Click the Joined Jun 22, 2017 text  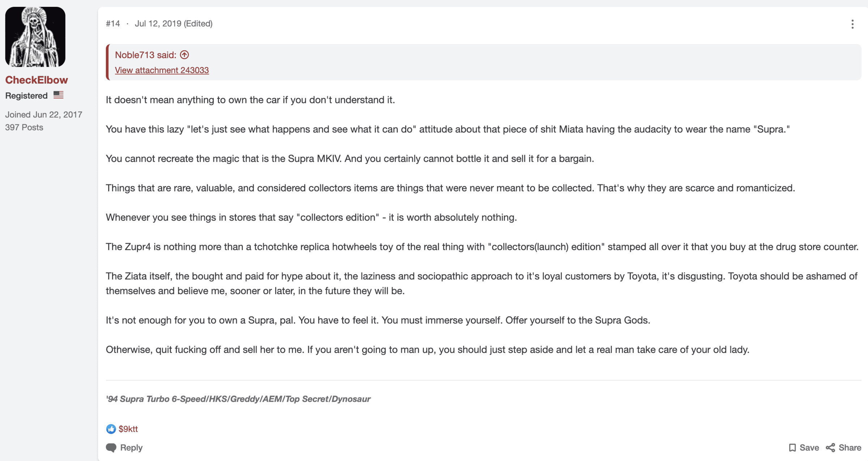44,115
